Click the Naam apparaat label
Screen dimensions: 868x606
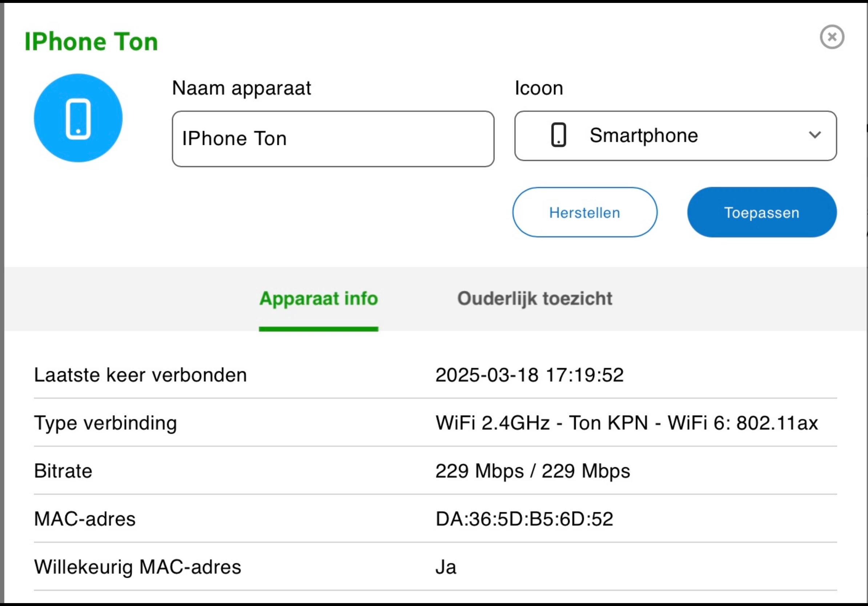click(x=241, y=88)
